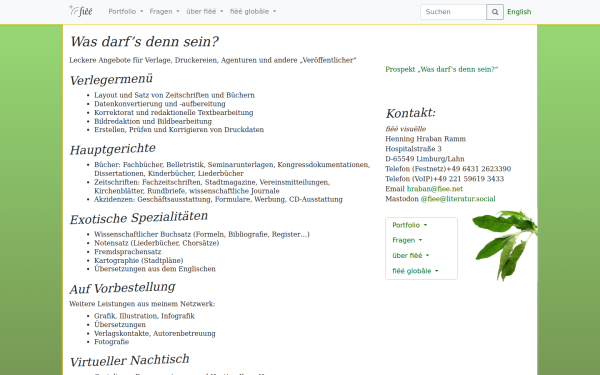Focus the Suchen search field
Image resolution: width=600 pixels, height=375 pixels.
pos(453,12)
